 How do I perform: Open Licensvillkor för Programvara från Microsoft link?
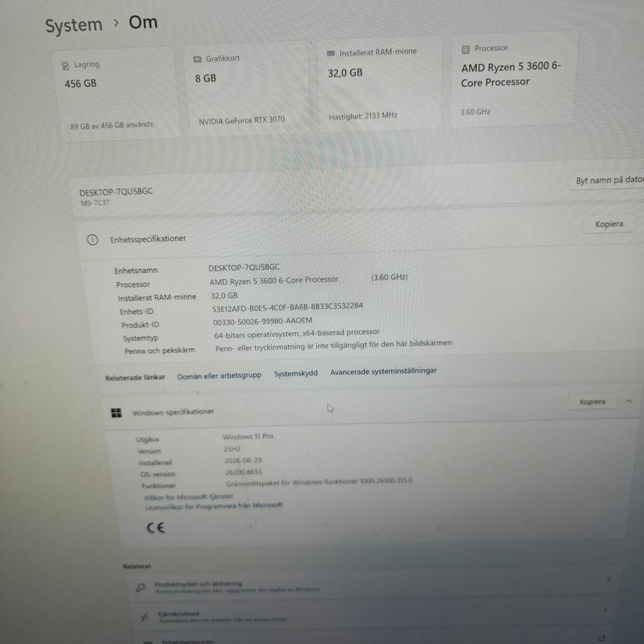tap(214, 506)
